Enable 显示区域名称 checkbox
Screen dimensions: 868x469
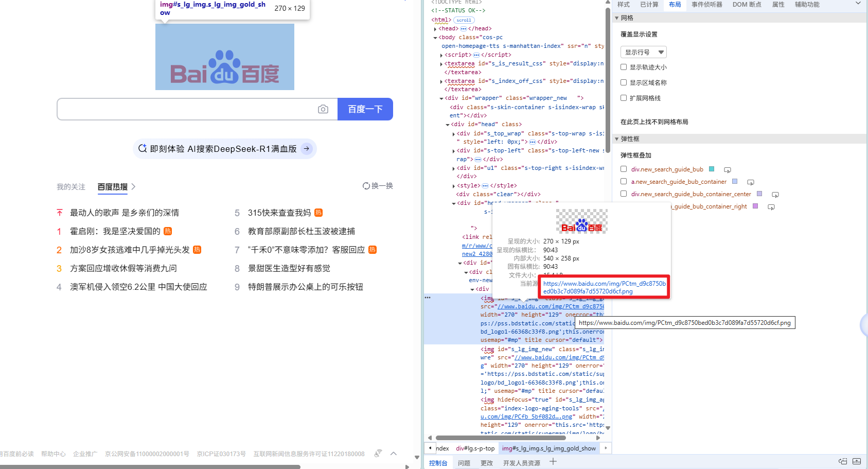[624, 82]
